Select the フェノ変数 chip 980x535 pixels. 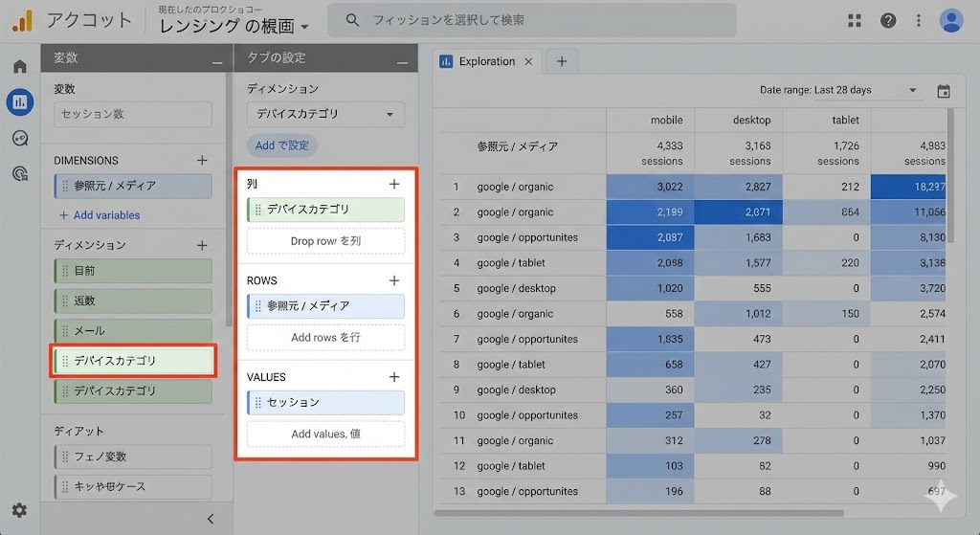(x=133, y=457)
